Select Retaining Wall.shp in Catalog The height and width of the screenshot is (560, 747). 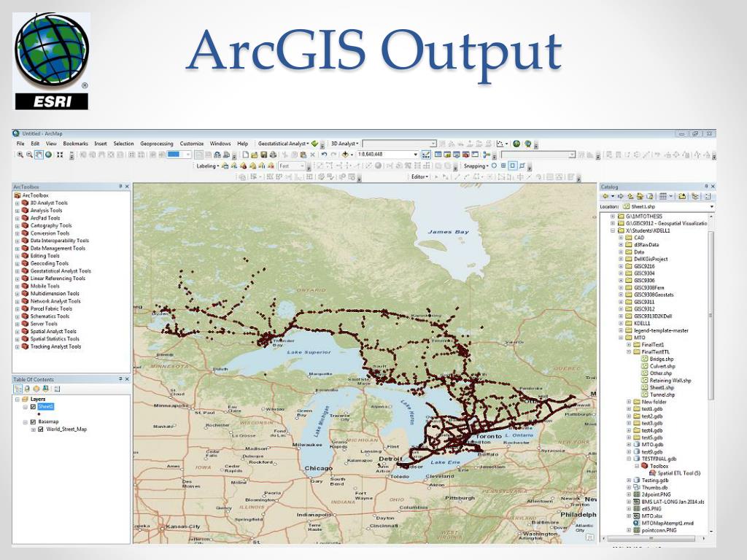670,381
